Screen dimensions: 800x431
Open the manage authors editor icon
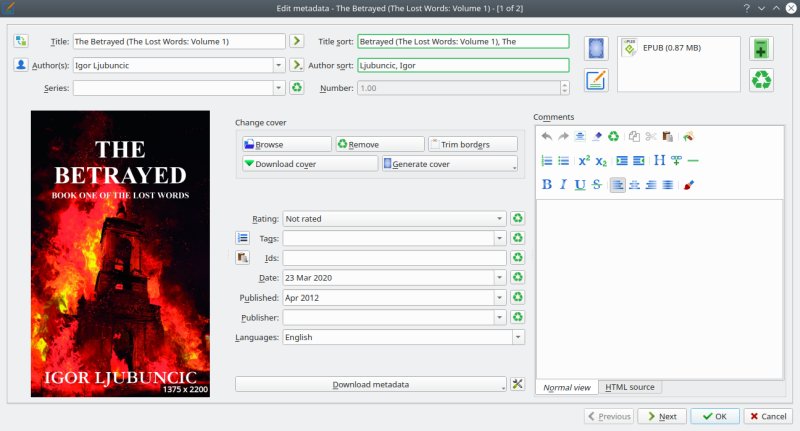[22, 65]
